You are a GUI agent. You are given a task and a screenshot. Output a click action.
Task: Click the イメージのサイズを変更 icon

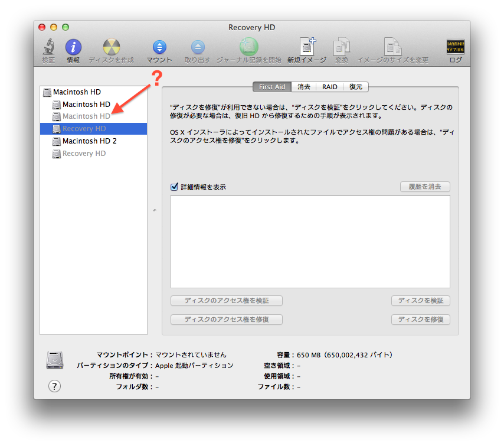[393, 47]
